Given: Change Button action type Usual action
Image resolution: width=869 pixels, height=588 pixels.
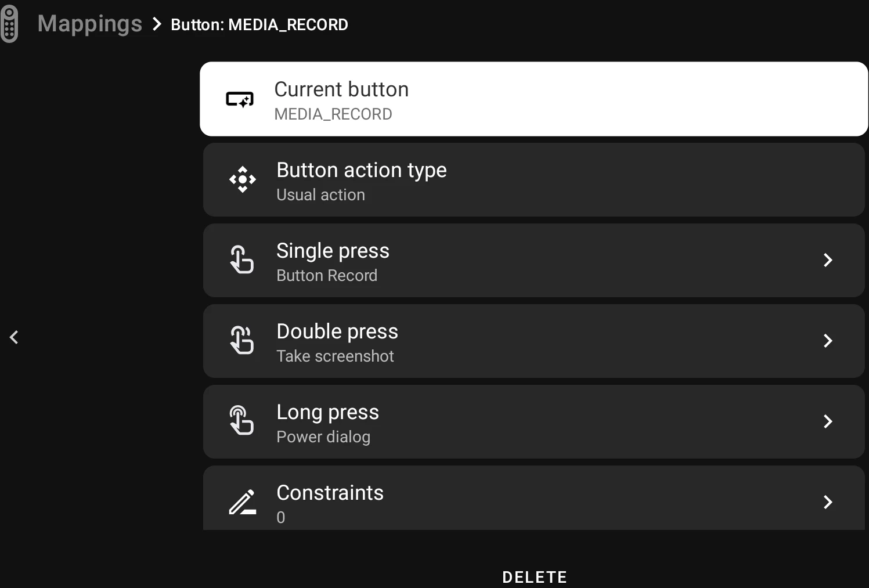Looking at the screenshot, I should 534,180.
